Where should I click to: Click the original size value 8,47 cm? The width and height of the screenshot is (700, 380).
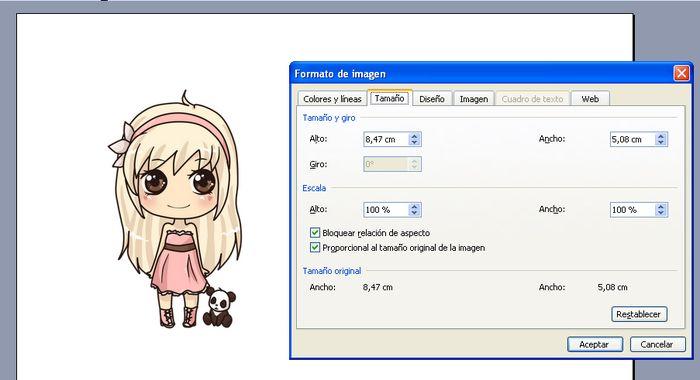pos(378,287)
